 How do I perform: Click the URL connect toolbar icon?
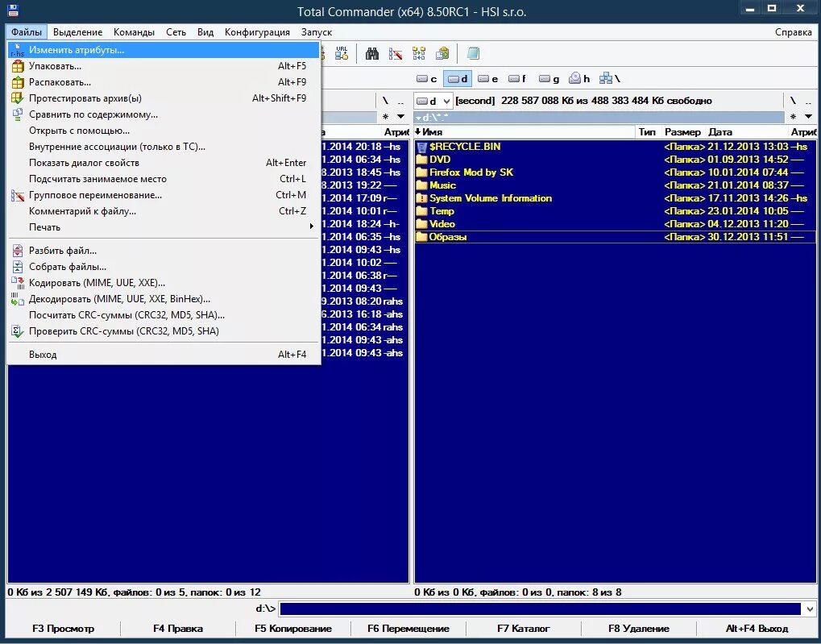click(342, 53)
